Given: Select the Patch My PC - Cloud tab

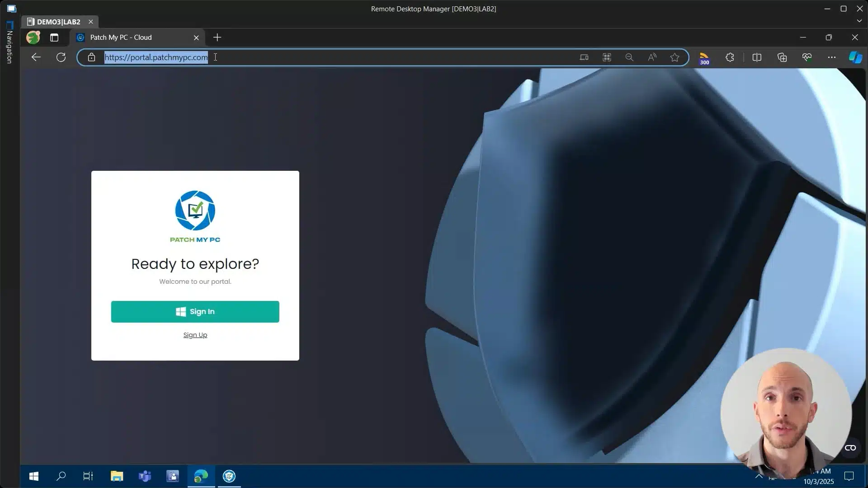Looking at the screenshot, I should tap(121, 38).
